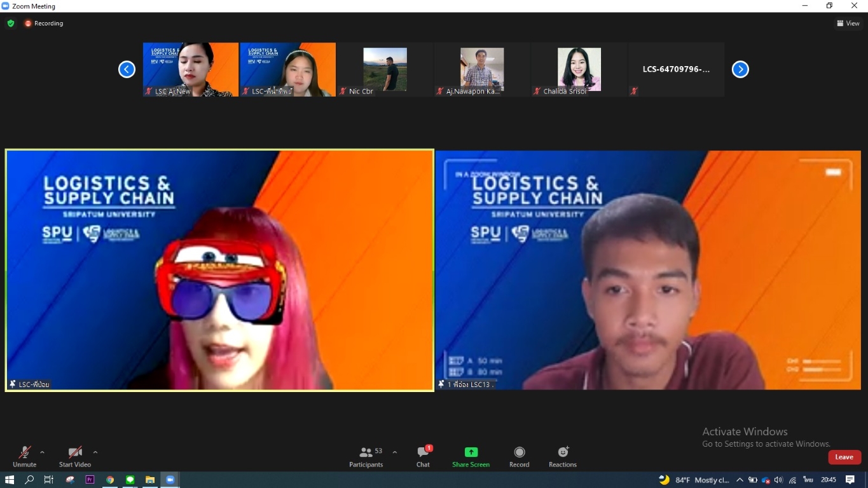The width and height of the screenshot is (868, 488).
Task: Show next participants with the right arrow
Action: (x=740, y=69)
